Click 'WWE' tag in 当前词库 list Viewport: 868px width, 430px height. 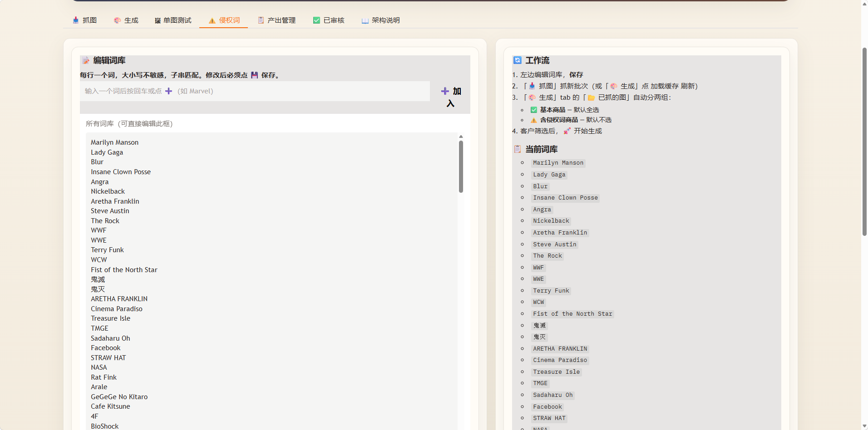tap(538, 279)
